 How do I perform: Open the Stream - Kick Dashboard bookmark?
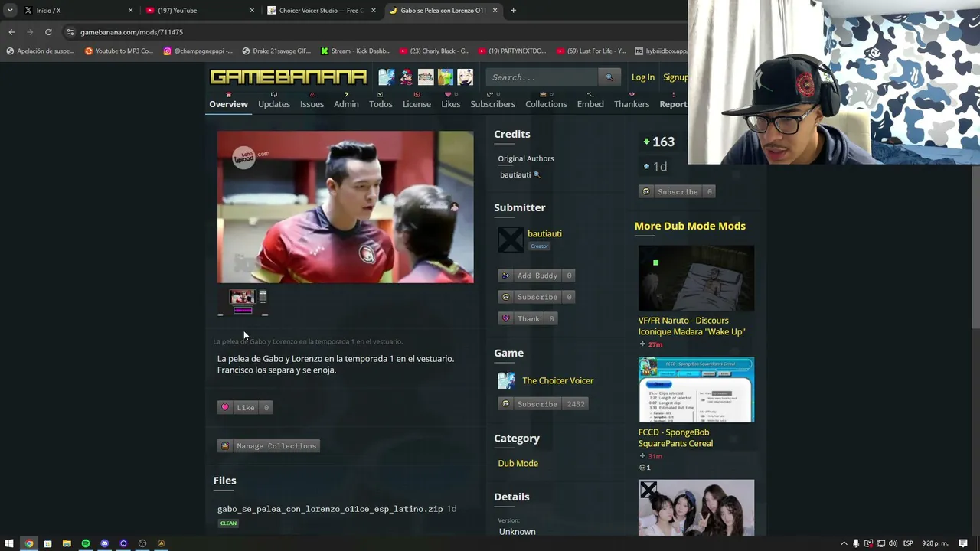pyautogui.click(x=355, y=51)
